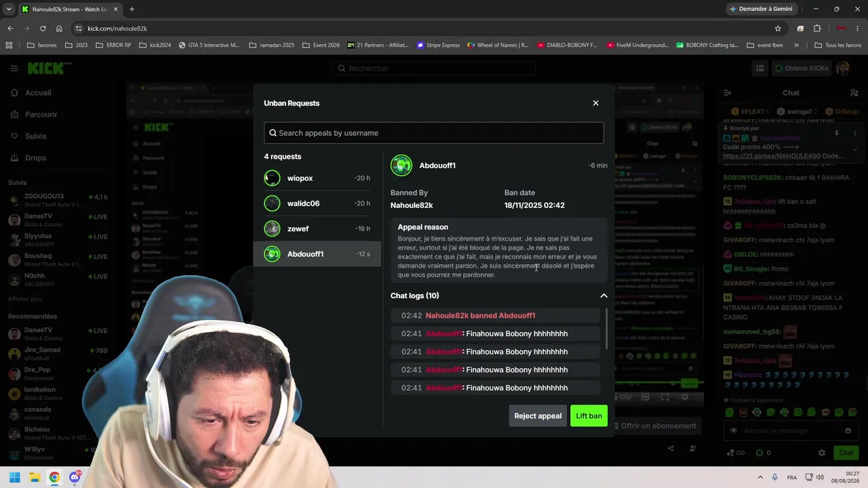The width and height of the screenshot is (868, 488).
Task: Open Jiro_Samad recommended channel
Action: [58, 353]
